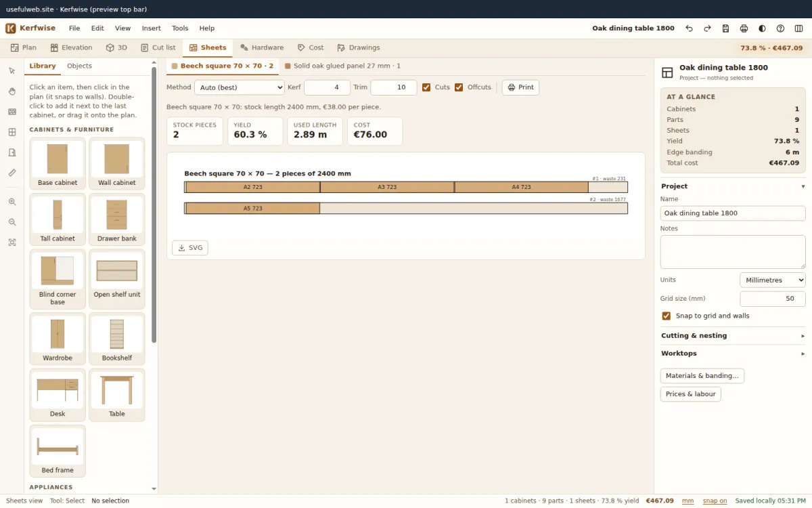Choose the brick Wall tool
This screenshot has height=508, width=812.
point(12,112)
